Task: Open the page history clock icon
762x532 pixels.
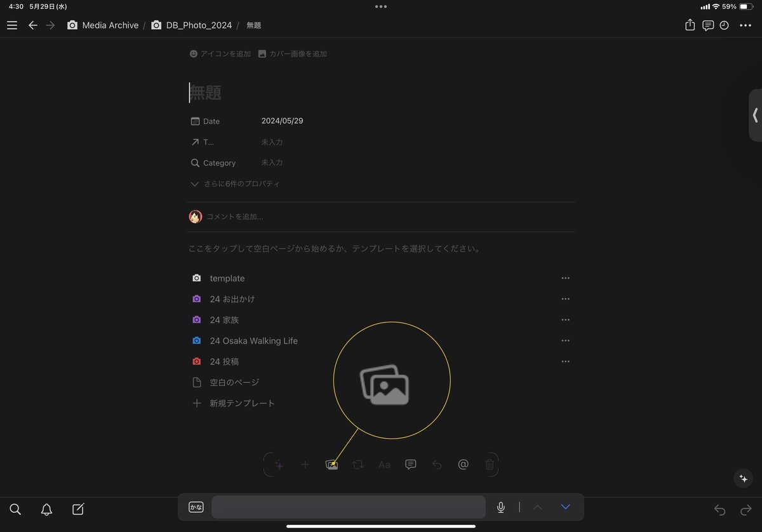Action: tap(725, 25)
